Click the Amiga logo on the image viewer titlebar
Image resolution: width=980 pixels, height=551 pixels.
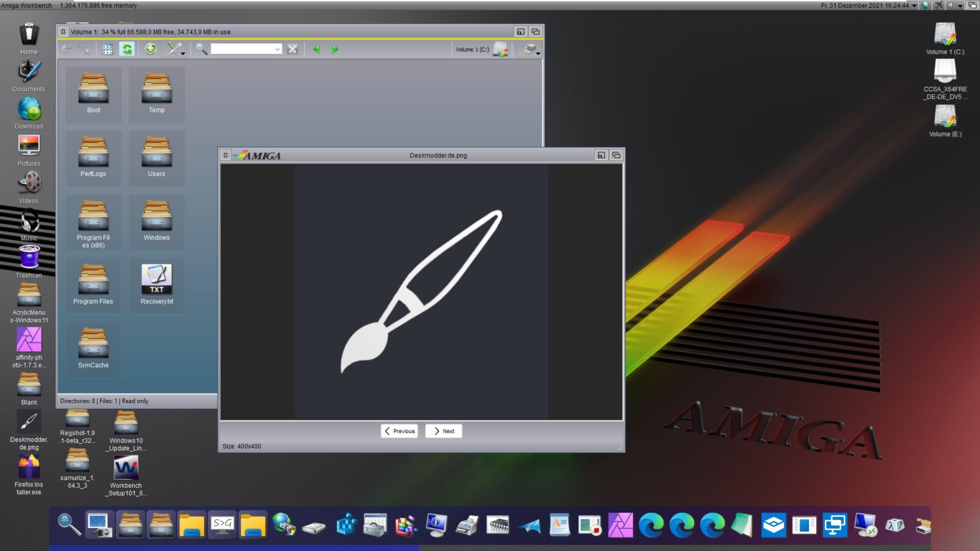tap(255, 155)
